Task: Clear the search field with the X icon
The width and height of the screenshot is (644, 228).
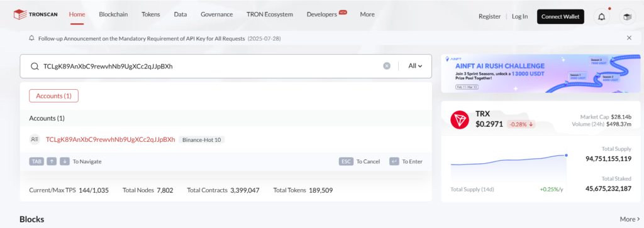Action: pyautogui.click(x=387, y=66)
